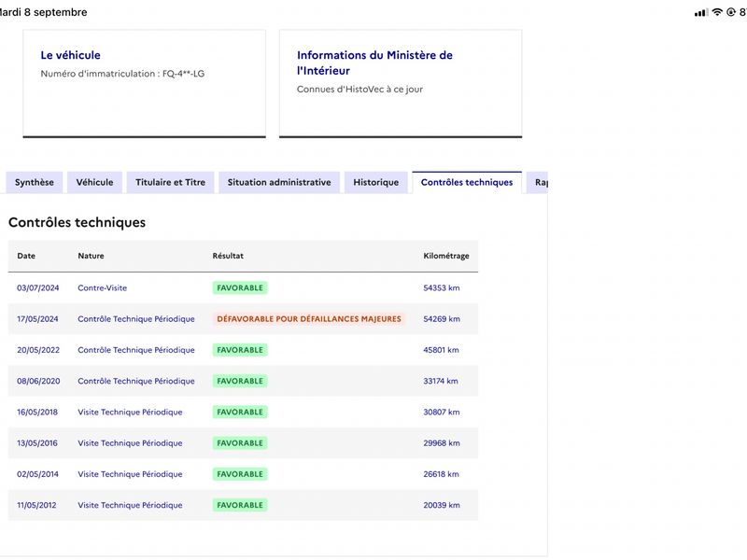Open the partially hidden Rapport tab
The image size is (747, 560).
pos(538,182)
